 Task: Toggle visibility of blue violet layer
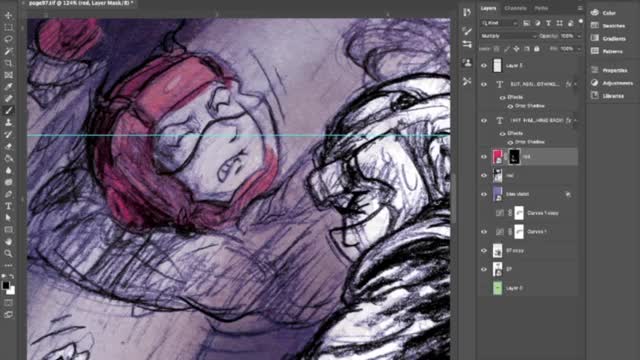[484, 194]
